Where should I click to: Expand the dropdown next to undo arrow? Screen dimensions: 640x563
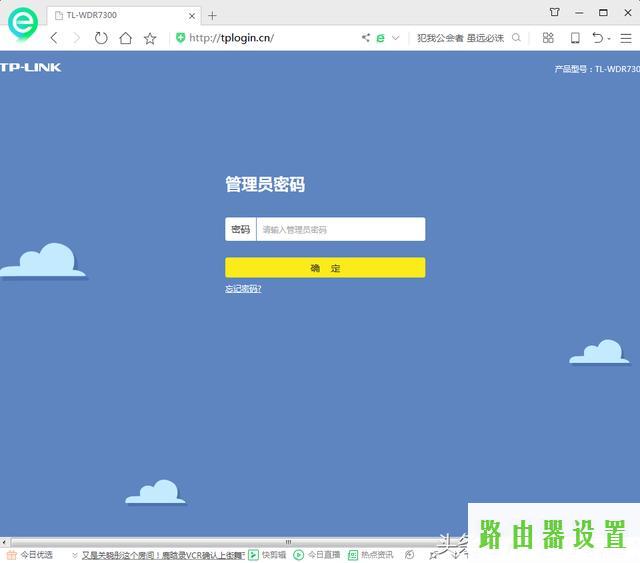point(611,38)
